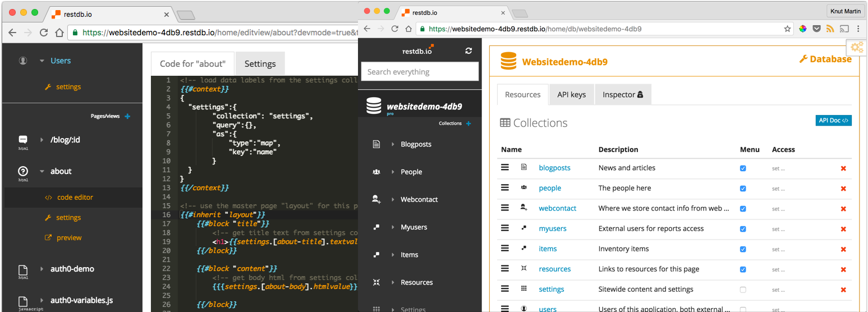
Task: Click the red delete X for myusers
Action: (843, 229)
